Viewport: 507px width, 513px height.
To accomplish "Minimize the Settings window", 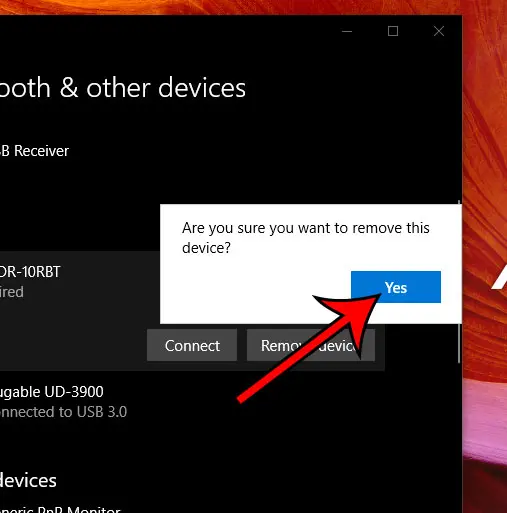I will (x=347, y=31).
